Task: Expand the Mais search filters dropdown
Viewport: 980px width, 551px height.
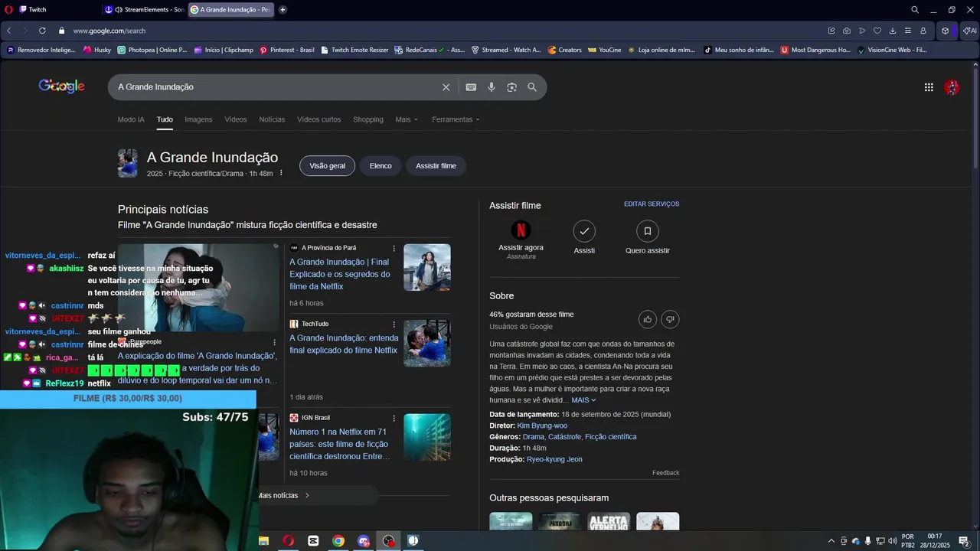Action: [x=407, y=119]
